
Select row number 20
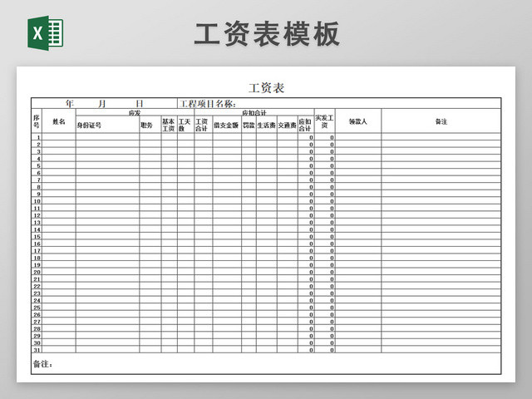point(37,272)
